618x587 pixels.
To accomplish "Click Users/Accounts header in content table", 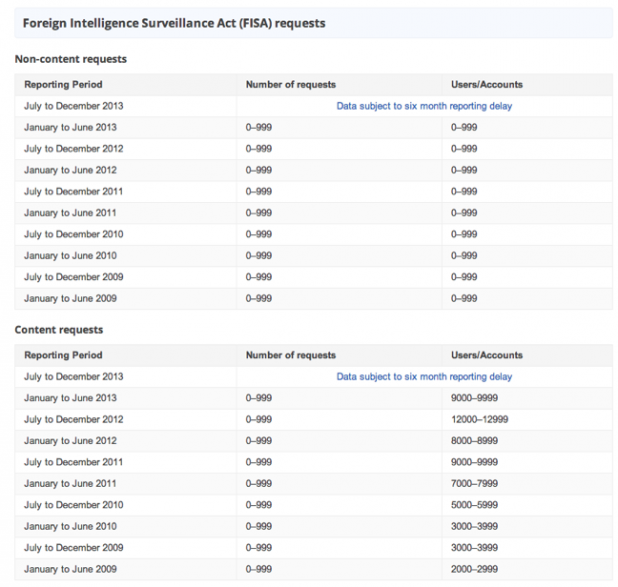I will [x=486, y=355].
